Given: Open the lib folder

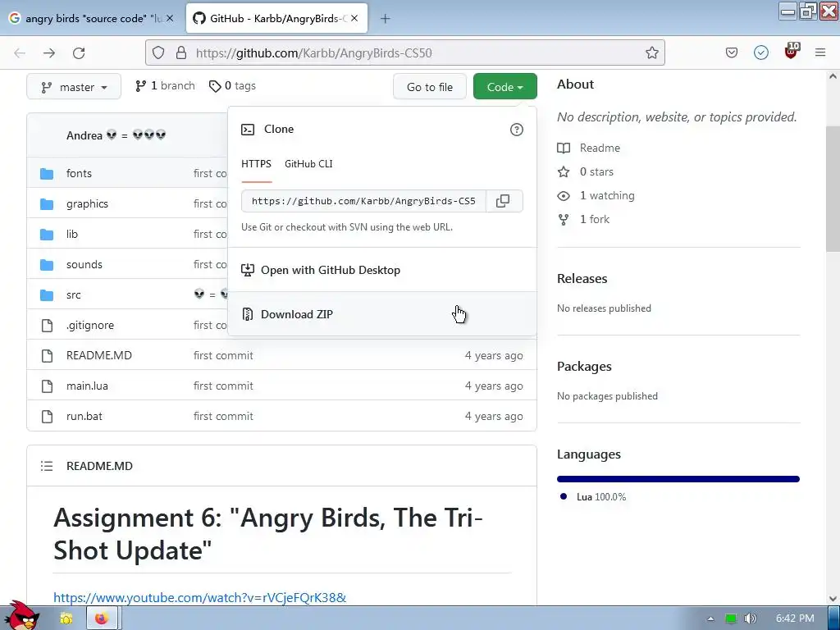Looking at the screenshot, I should (72, 234).
